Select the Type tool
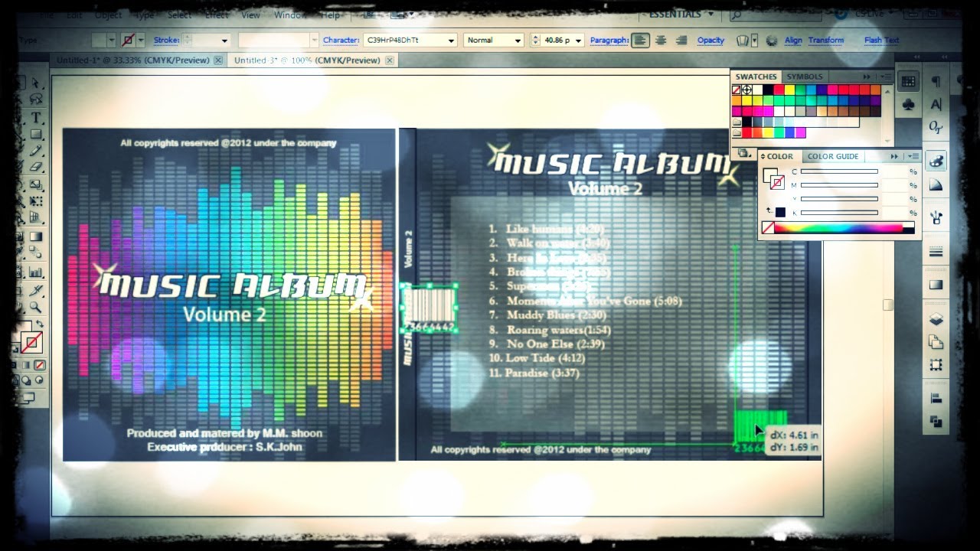The height and width of the screenshot is (551, 980). [x=36, y=117]
